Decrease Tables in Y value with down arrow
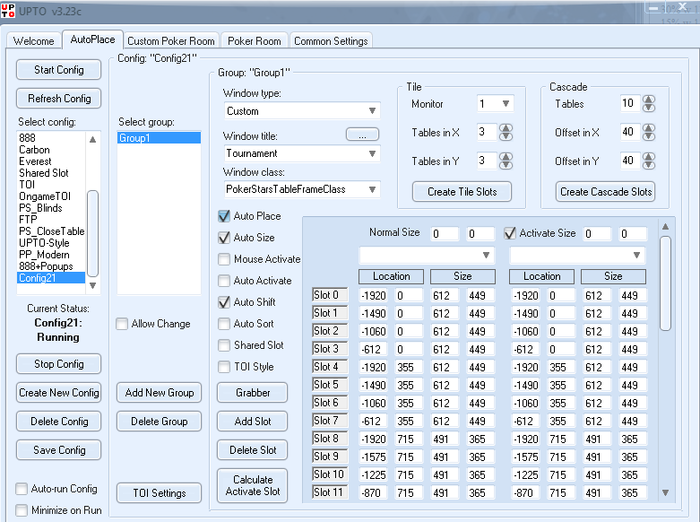 (505, 165)
